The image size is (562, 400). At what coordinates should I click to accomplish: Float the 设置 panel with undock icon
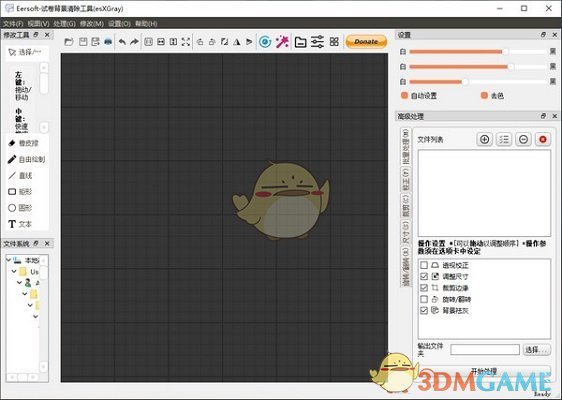[x=543, y=35]
